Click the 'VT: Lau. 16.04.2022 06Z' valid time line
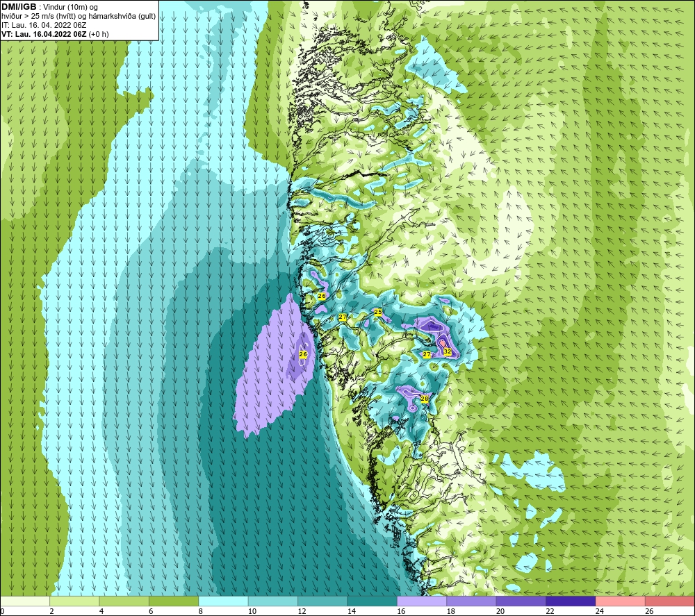The image size is (695, 616). (x=44, y=34)
